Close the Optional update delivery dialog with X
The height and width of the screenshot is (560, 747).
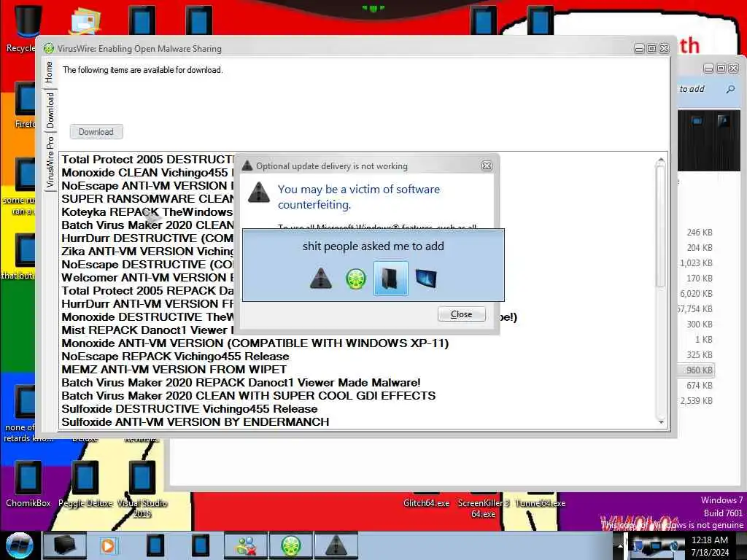pyautogui.click(x=487, y=166)
